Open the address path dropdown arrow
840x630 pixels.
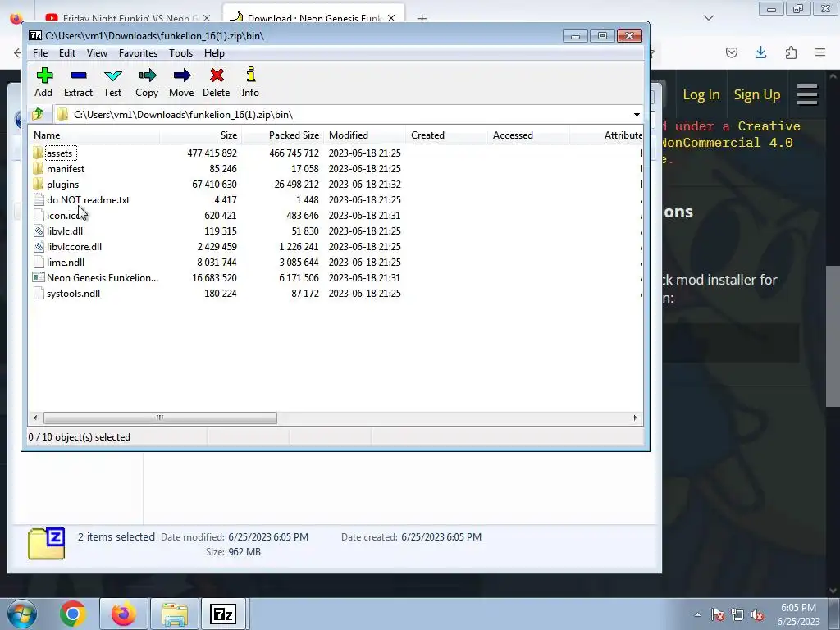637,115
